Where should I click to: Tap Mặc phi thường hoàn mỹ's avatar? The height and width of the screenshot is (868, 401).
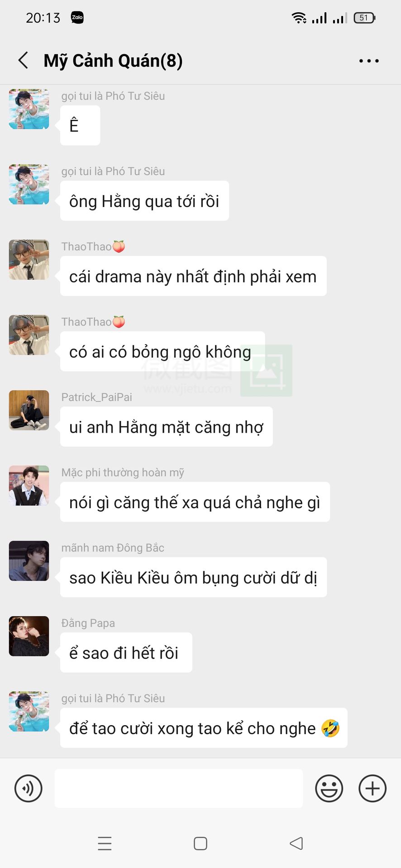29,486
